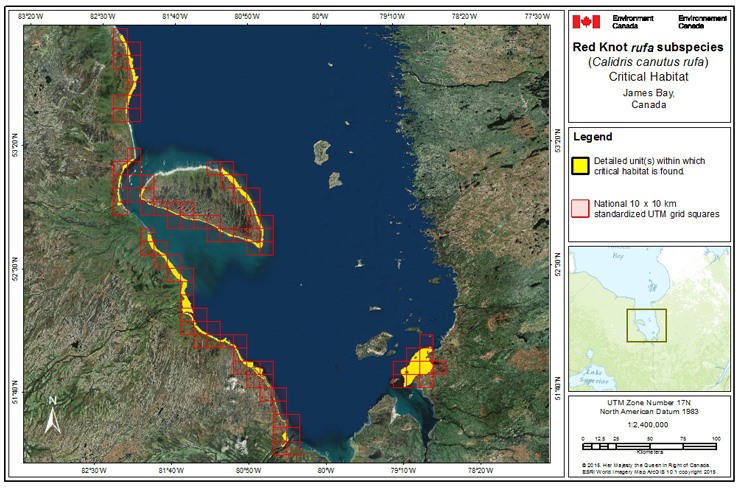
Task: Click the "Environnement Canada" French label
Action: [x=703, y=22]
